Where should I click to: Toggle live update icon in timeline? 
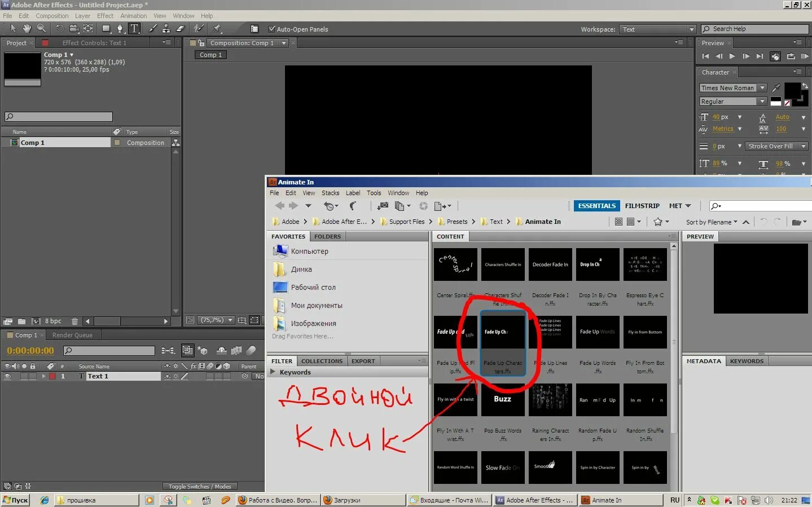click(188, 351)
